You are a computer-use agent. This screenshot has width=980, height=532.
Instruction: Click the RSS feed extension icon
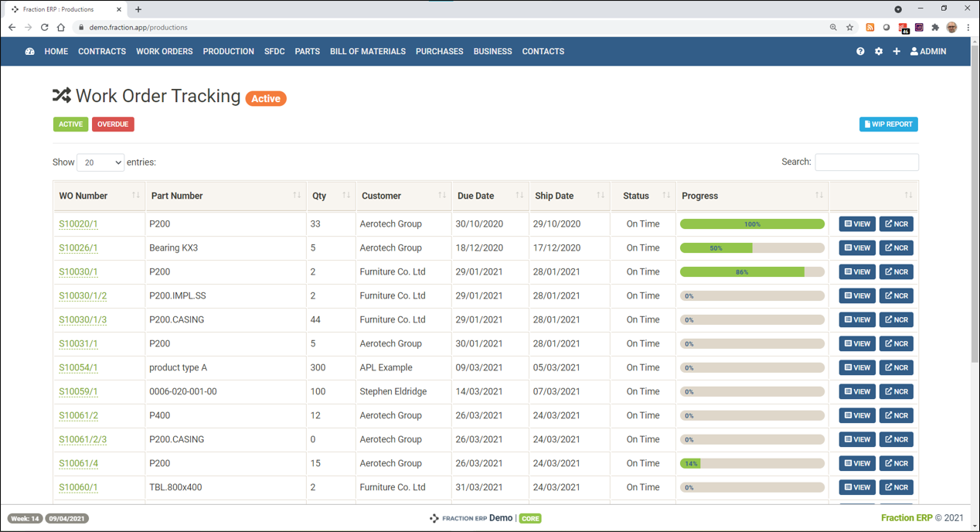[870, 28]
